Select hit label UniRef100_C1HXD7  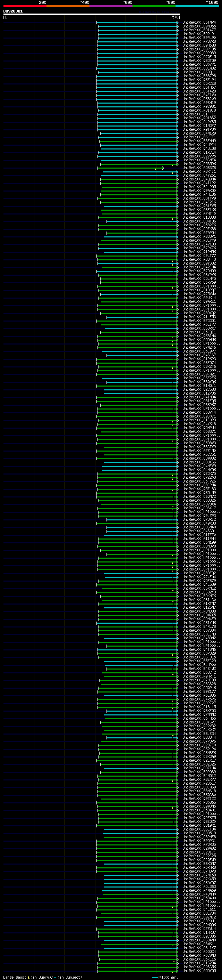coord(199,933)
